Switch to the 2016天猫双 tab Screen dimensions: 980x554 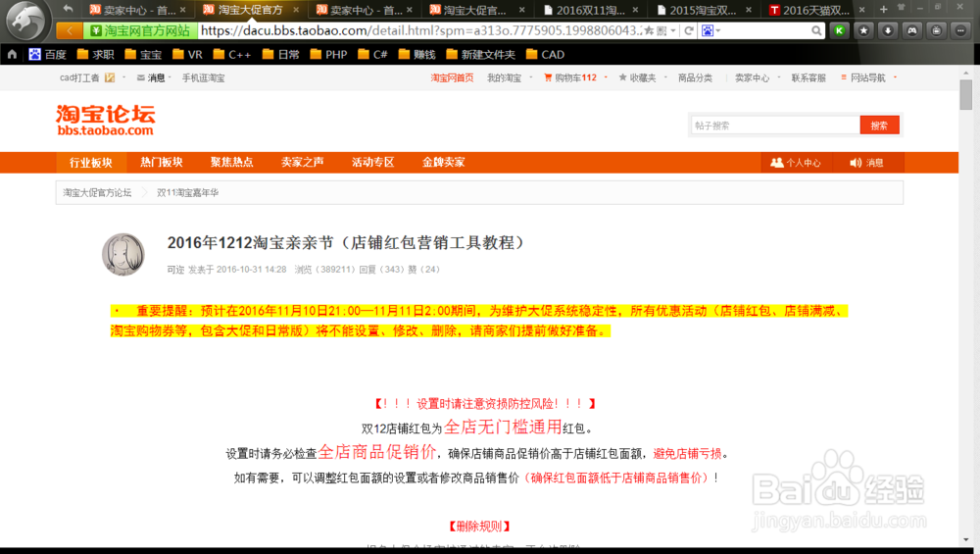816,10
